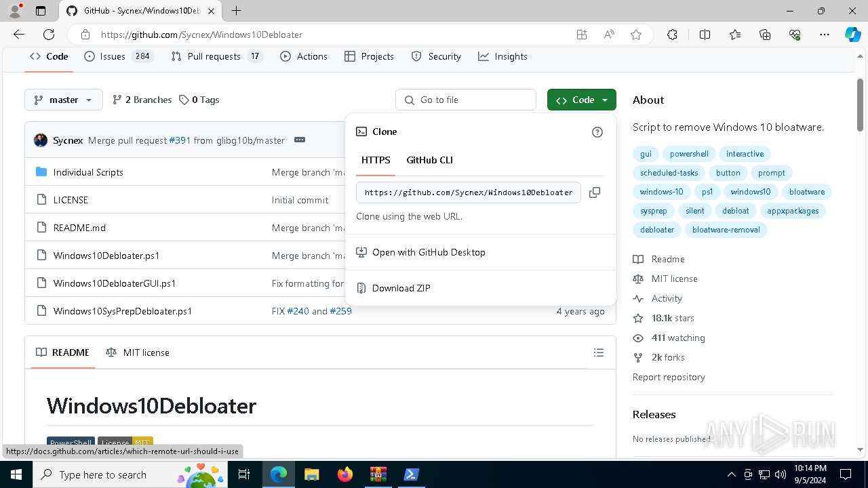Switch to the MIT license tab

point(138,352)
